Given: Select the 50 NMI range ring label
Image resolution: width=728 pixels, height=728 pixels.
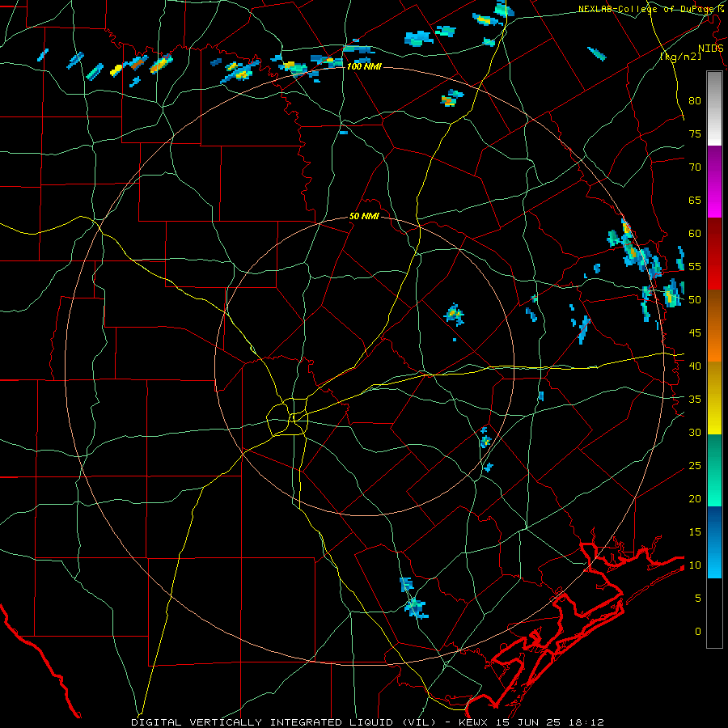Looking at the screenshot, I should (x=364, y=216).
